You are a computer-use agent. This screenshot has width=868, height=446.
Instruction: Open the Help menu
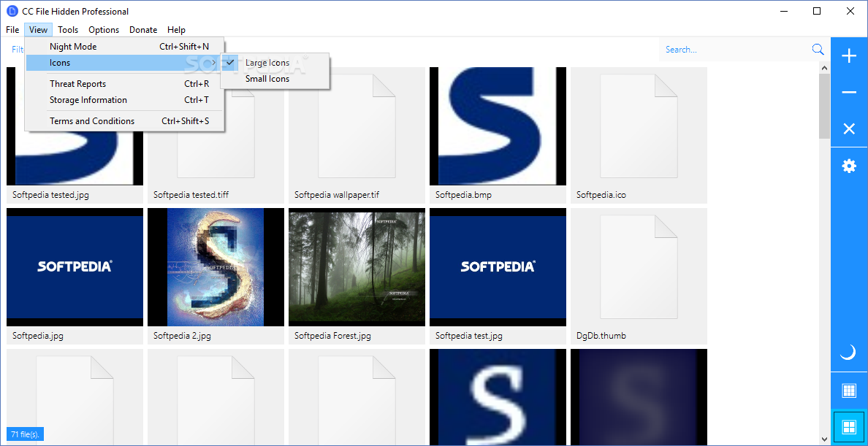click(177, 30)
